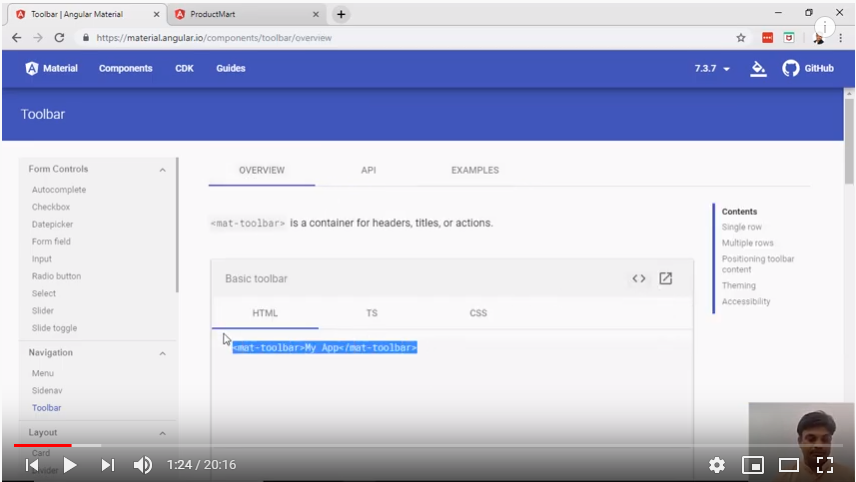
Task: Collapse the Form Controls section
Action: coord(162,170)
